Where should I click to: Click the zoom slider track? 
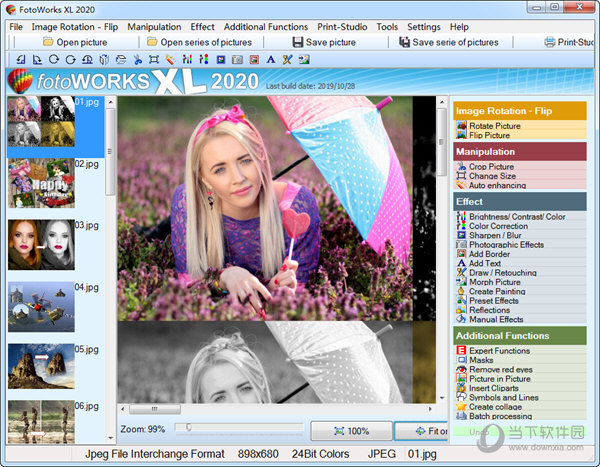[240, 428]
